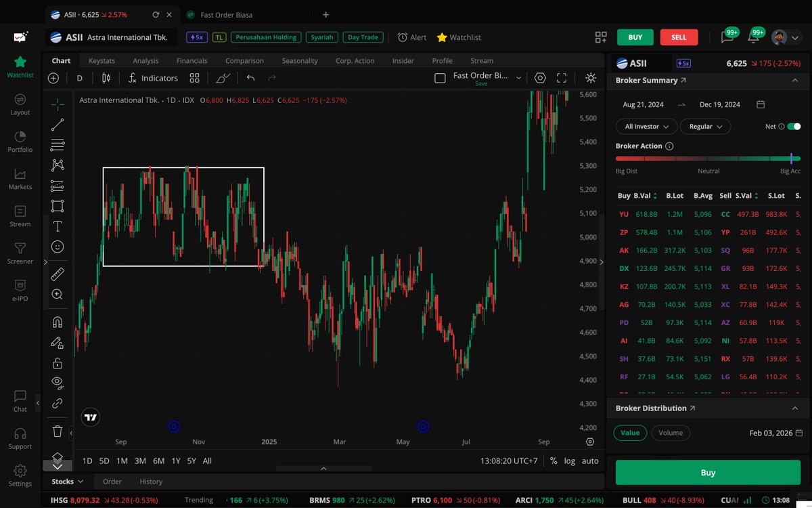
Task: Select the rectangle shapes tool
Action: pos(58,206)
